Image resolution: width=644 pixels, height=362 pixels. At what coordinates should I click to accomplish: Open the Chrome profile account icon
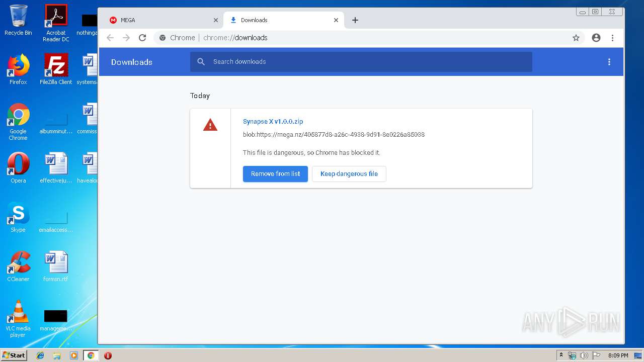[596, 38]
